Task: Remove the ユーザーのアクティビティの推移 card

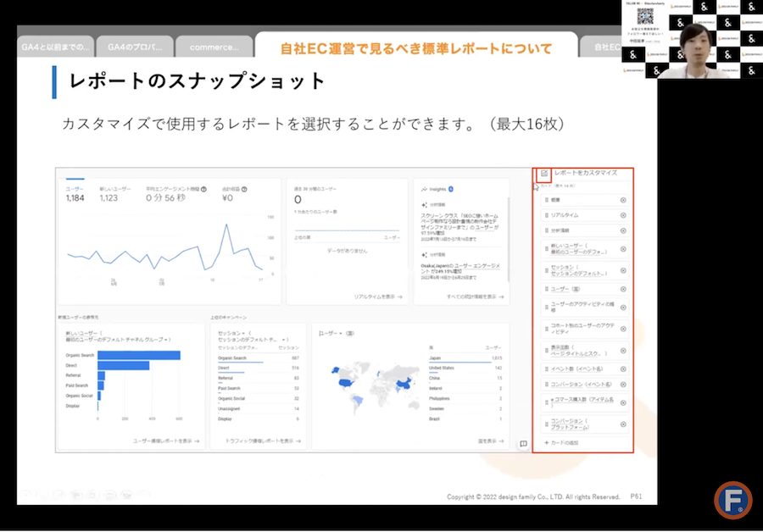Action: pos(623,308)
